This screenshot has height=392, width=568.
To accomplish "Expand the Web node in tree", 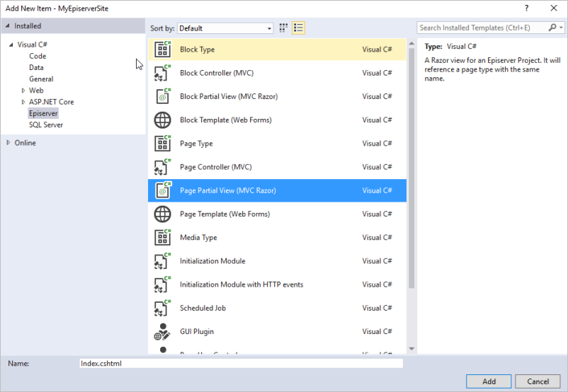I will click(x=23, y=91).
